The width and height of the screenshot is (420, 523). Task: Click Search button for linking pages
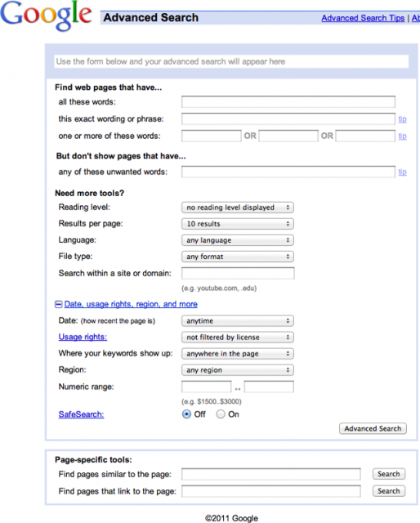pyautogui.click(x=389, y=491)
